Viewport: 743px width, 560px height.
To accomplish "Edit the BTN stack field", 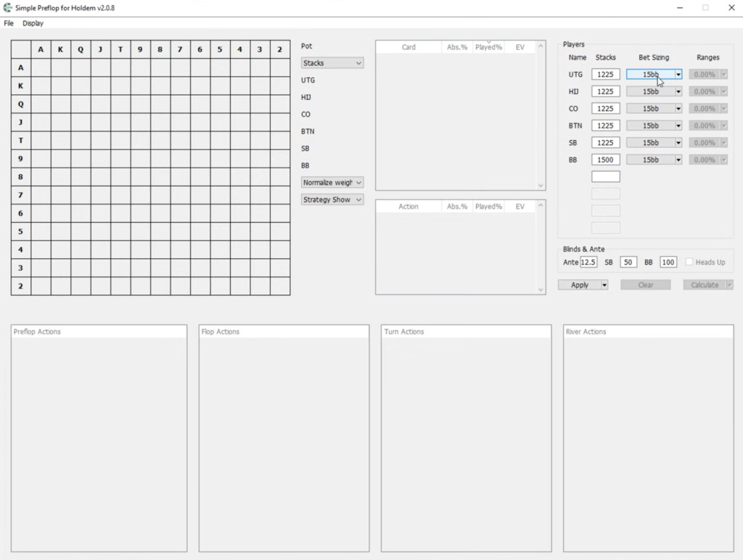I will point(606,125).
